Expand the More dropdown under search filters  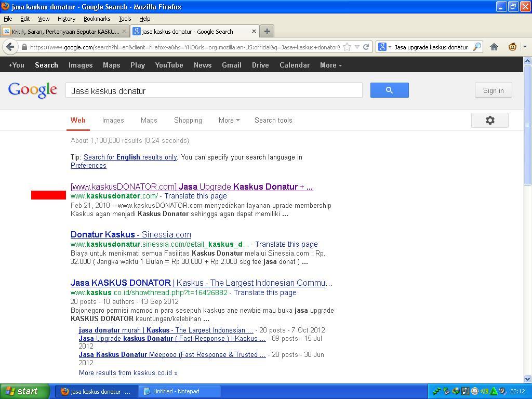tap(229, 120)
